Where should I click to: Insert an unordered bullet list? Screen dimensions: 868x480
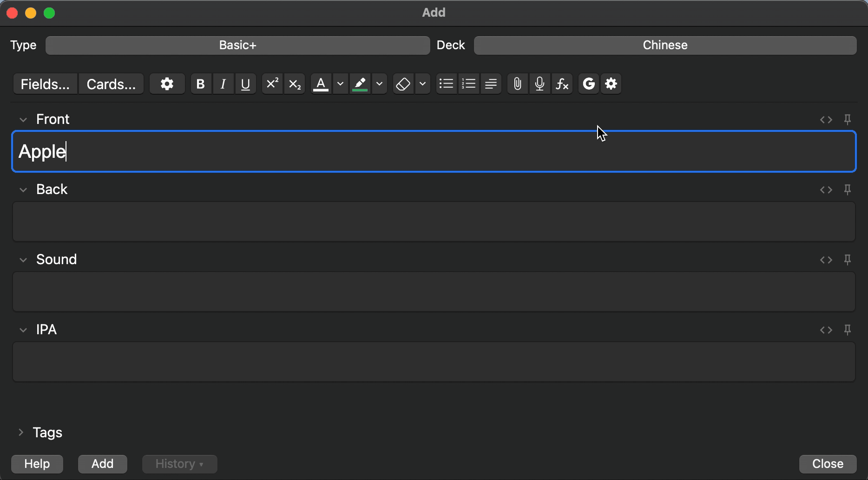446,84
